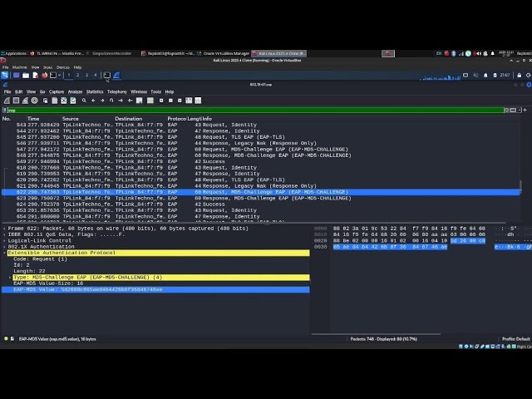Open display filter bookmarks icon
This screenshot has height=399, width=532.
[x=5, y=110]
